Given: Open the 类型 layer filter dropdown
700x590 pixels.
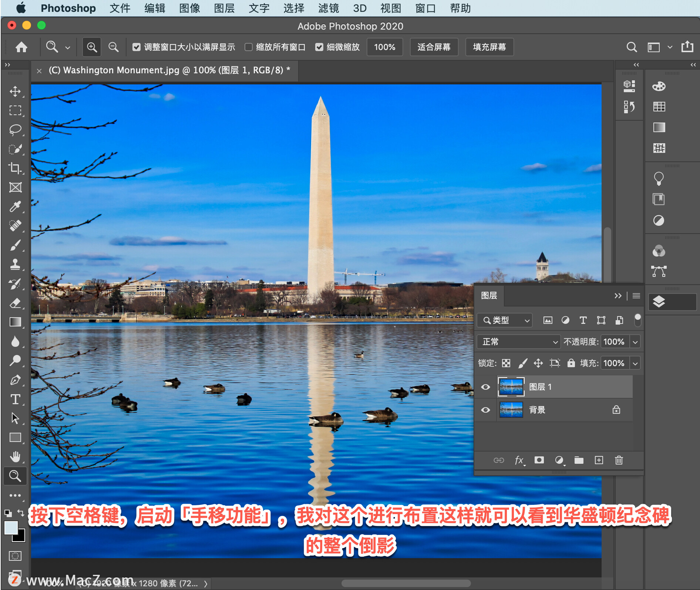Looking at the screenshot, I should click(x=505, y=320).
